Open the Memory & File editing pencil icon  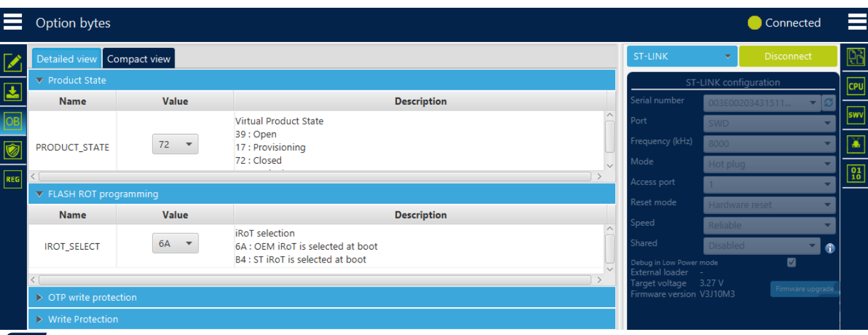(13, 63)
